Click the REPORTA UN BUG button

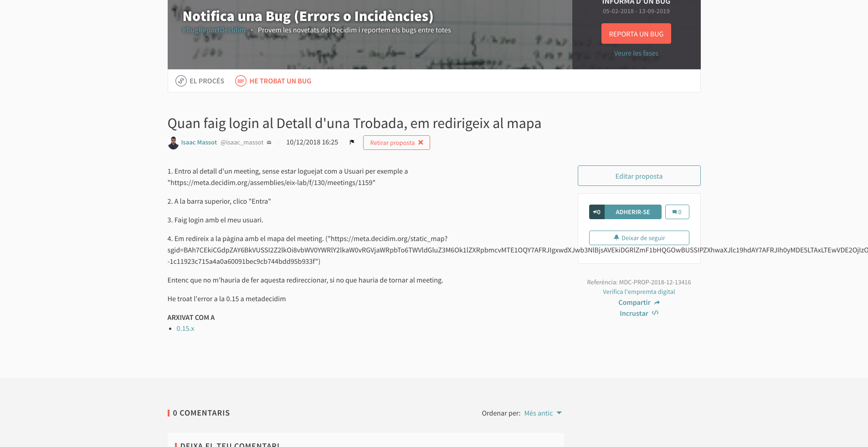pos(636,34)
